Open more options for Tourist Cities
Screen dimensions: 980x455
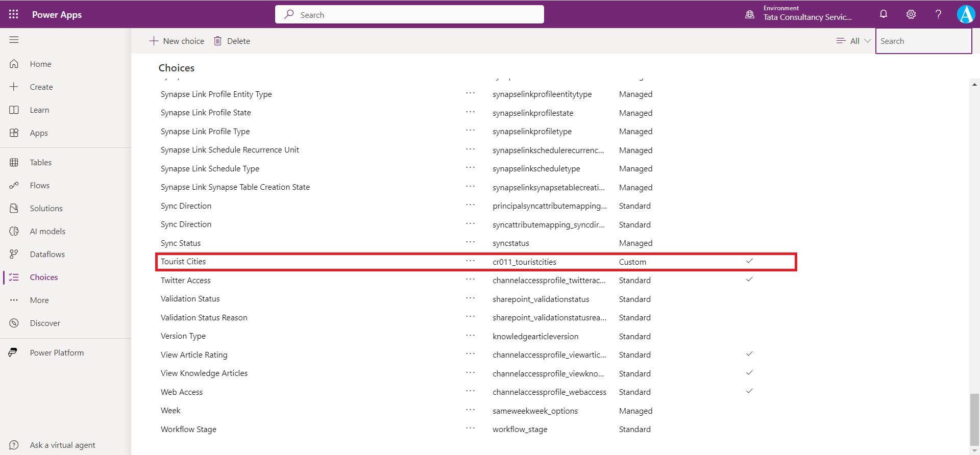pos(470,261)
